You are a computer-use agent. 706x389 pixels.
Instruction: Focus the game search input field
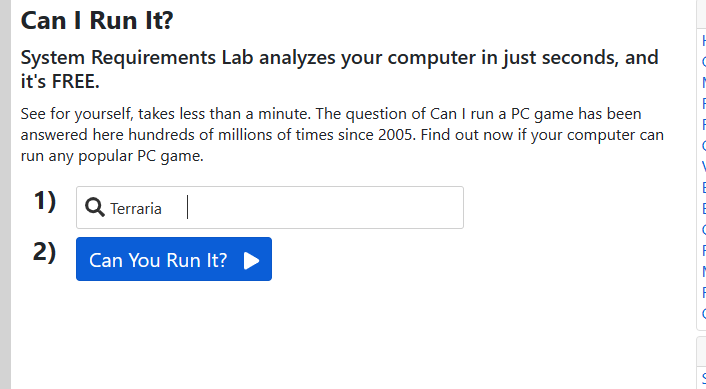click(270, 208)
